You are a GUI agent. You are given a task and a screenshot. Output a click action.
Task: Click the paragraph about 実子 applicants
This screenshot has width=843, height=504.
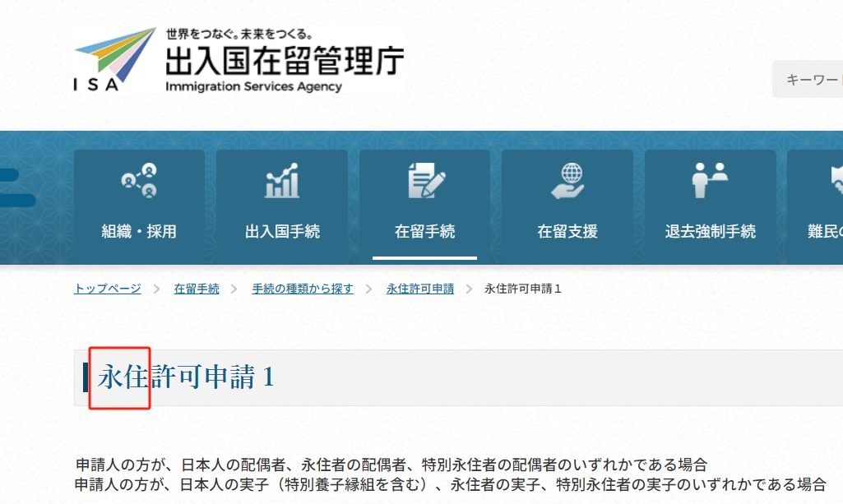pos(450,484)
